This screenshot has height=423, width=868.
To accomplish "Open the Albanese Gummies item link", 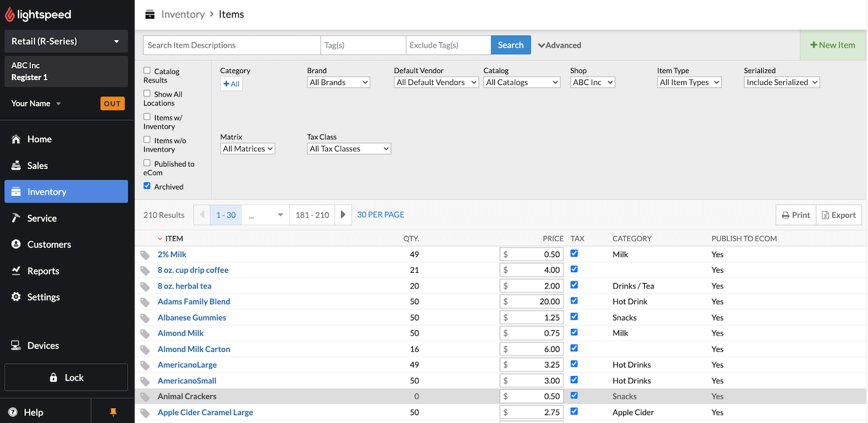I will [192, 317].
